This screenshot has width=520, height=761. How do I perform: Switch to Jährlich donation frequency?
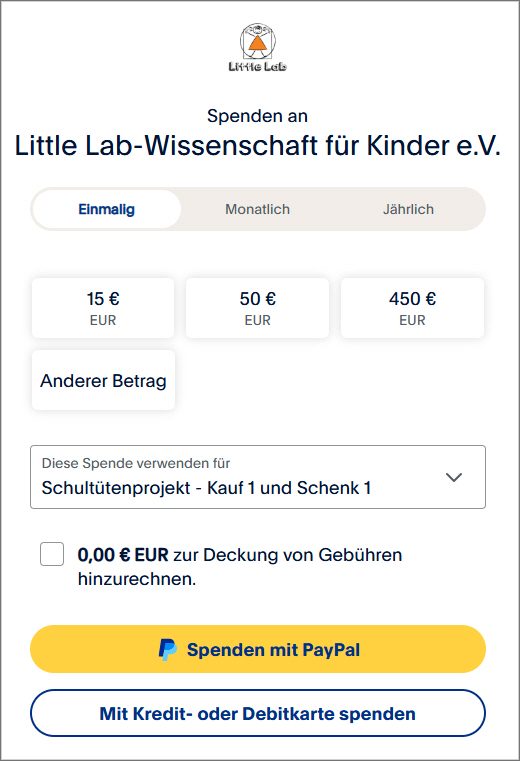coord(408,209)
